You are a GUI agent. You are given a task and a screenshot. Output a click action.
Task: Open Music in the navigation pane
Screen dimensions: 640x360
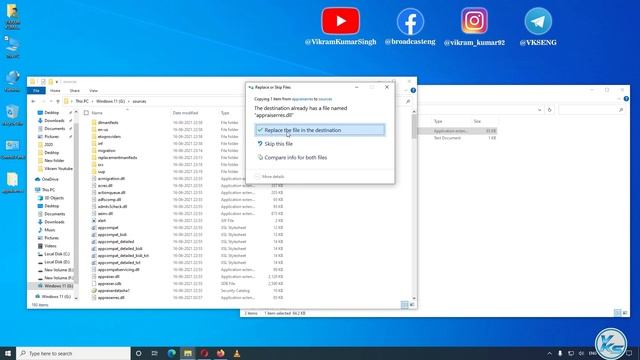[x=46, y=230]
